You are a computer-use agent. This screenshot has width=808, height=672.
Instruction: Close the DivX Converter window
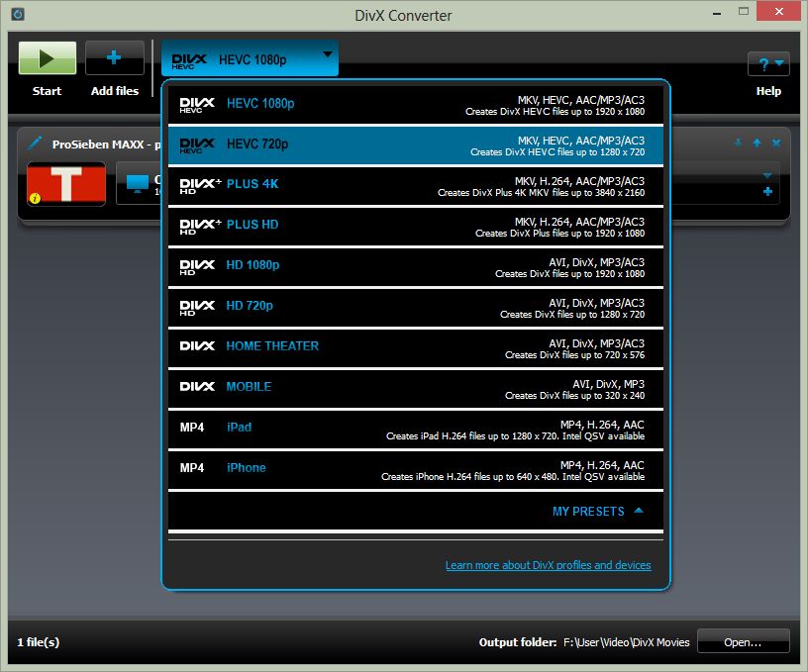778,11
